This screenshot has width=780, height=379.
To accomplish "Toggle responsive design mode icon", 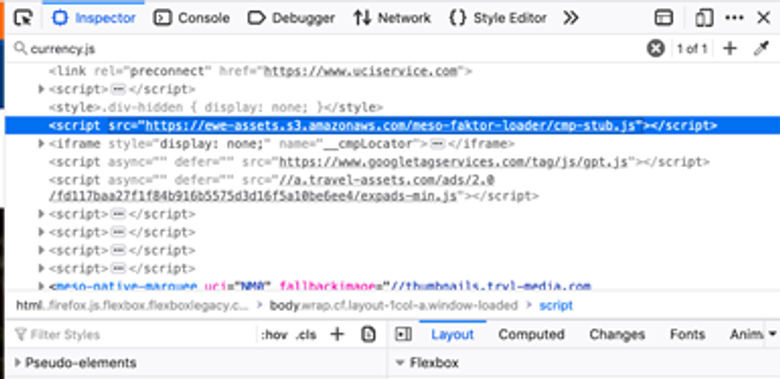I will click(x=704, y=18).
